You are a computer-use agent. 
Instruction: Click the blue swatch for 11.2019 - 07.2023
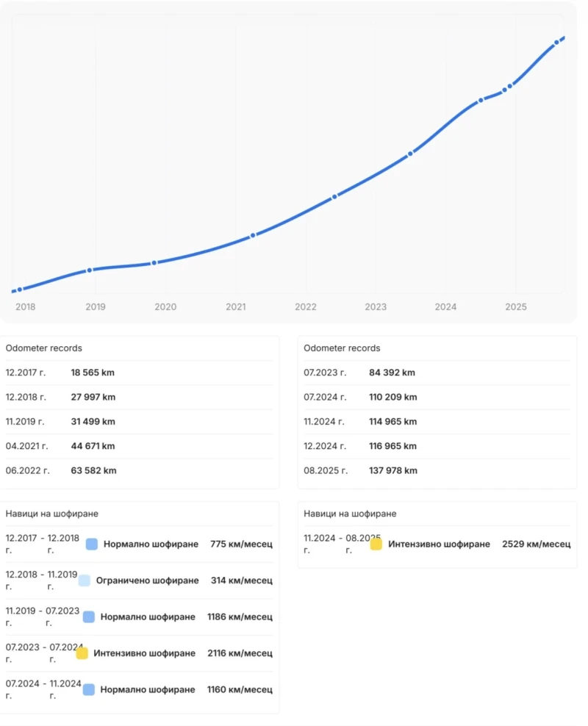(89, 617)
